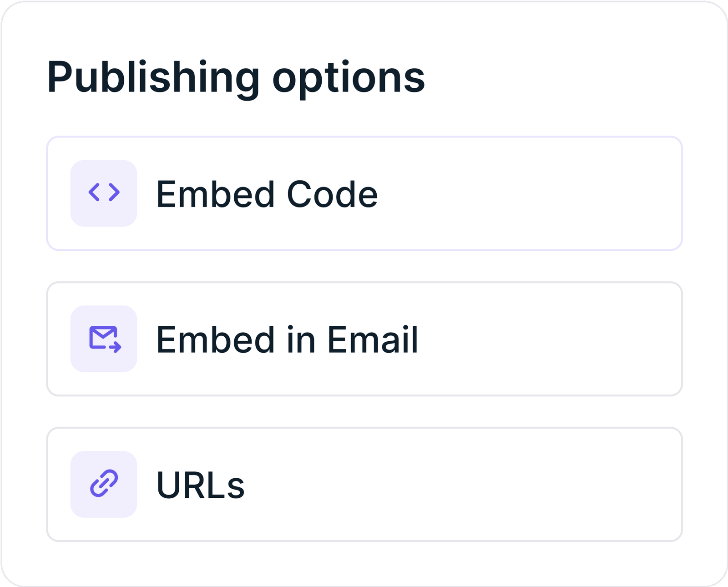728x587 pixels.
Task: Click the word "options" in the title
Action: point(349,78)
